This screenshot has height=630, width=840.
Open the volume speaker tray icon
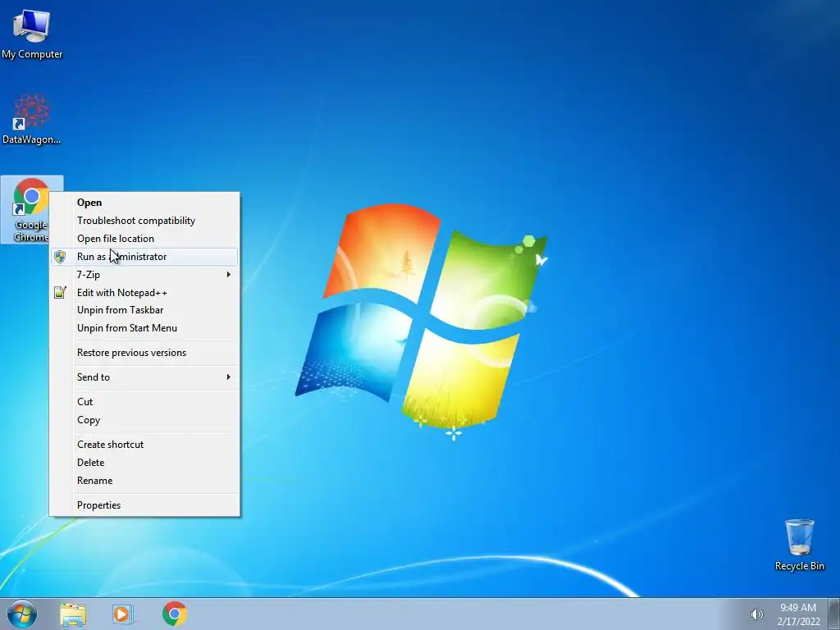tap(756, 614)
